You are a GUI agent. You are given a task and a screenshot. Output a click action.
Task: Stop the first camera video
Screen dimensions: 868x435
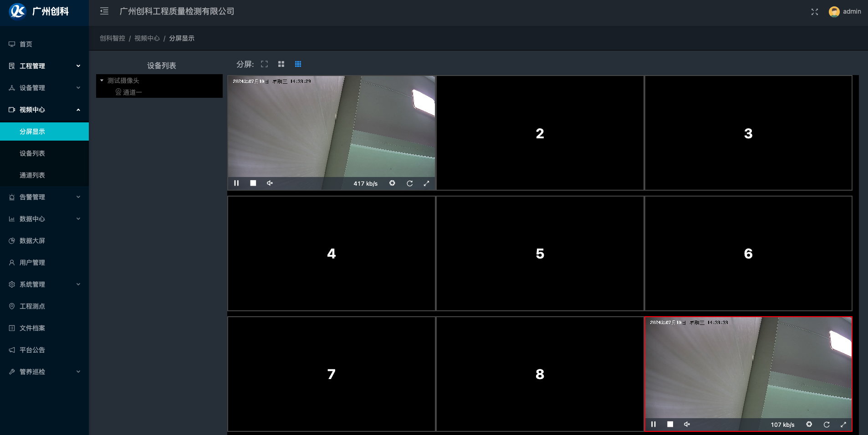(253, 183)
